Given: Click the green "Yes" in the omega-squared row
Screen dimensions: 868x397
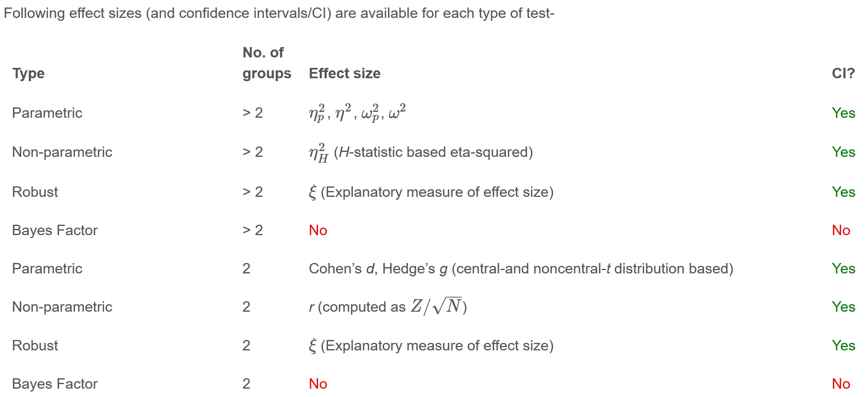Looking at the screenshot, I should click(843, 113).
